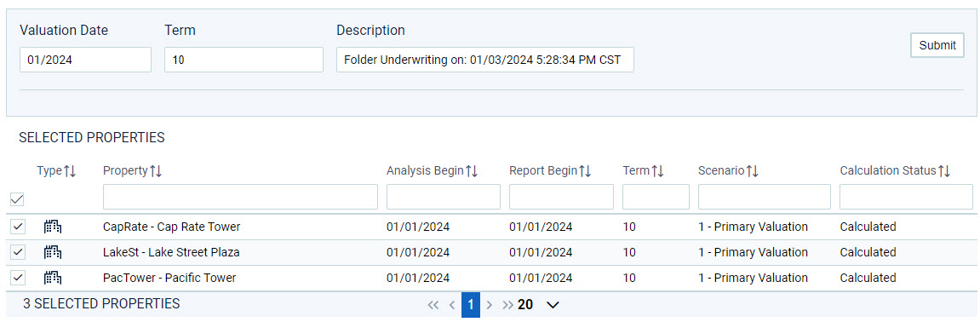Click the 'SELECTED PROPERTIES' heading
This screenshot has height=322, width=980.
tap(92, 137)
